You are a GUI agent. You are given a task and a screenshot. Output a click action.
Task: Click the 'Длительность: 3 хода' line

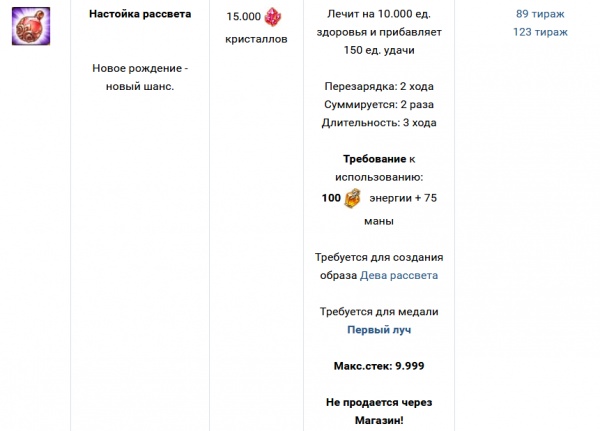pyautogui.click(x=379, y=122)
